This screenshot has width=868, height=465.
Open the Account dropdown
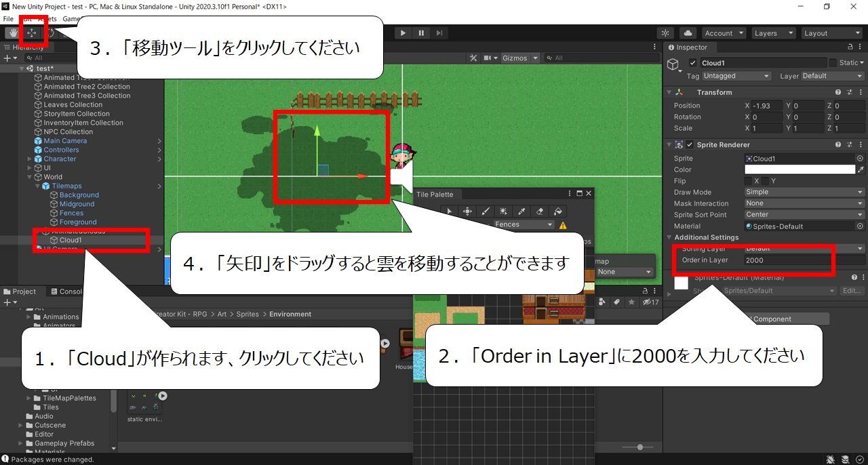coord(724,33)
